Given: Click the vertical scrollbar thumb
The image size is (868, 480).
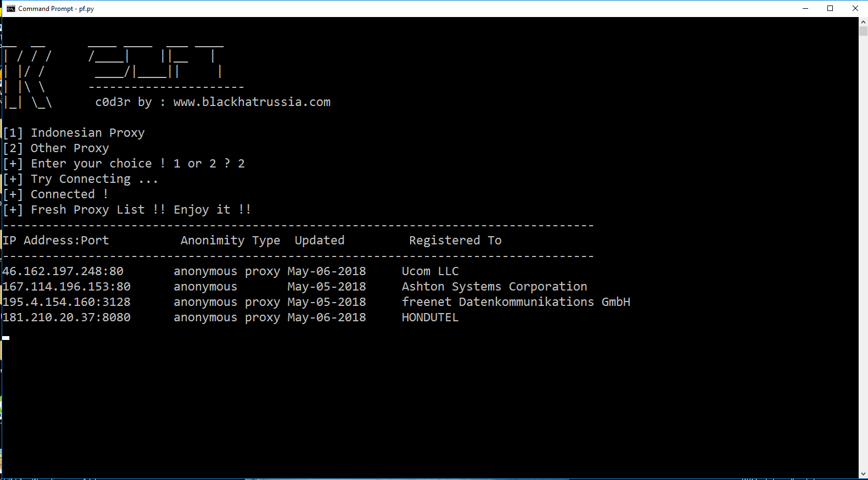Looking at the screenshot, I should point(863,31).
